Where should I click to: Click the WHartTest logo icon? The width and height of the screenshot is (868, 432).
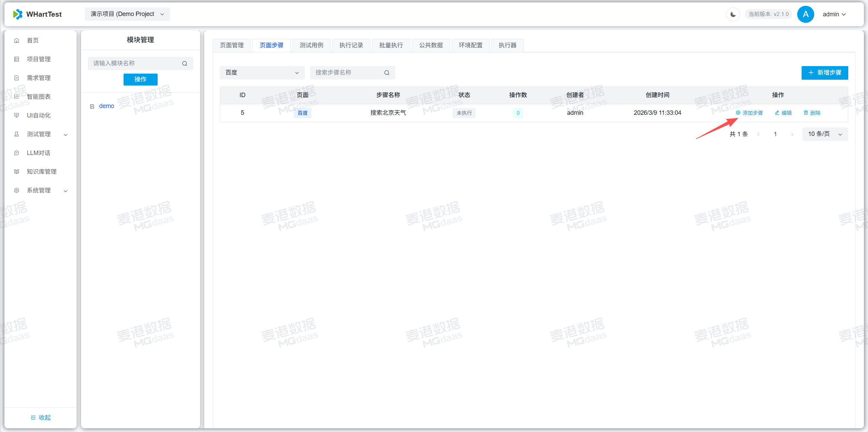click(18, 14)
